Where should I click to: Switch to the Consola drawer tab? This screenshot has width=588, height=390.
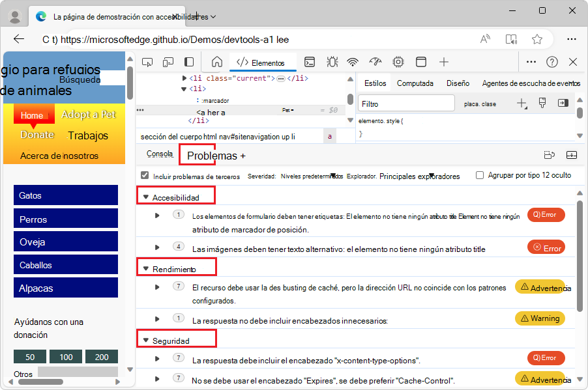click(160, 154)
